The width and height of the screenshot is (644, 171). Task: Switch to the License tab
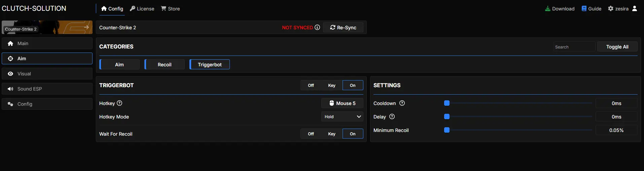pos(142,9)
